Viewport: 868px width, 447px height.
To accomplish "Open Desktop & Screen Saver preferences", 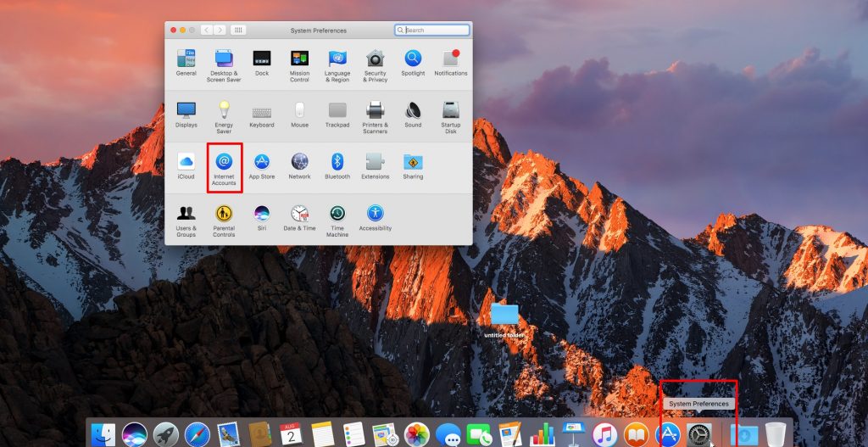I will (224, 66).
